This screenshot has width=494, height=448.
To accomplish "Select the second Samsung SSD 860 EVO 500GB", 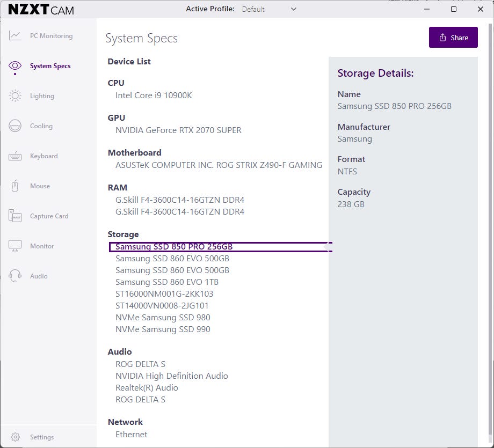I will click(x=172, y=270).
